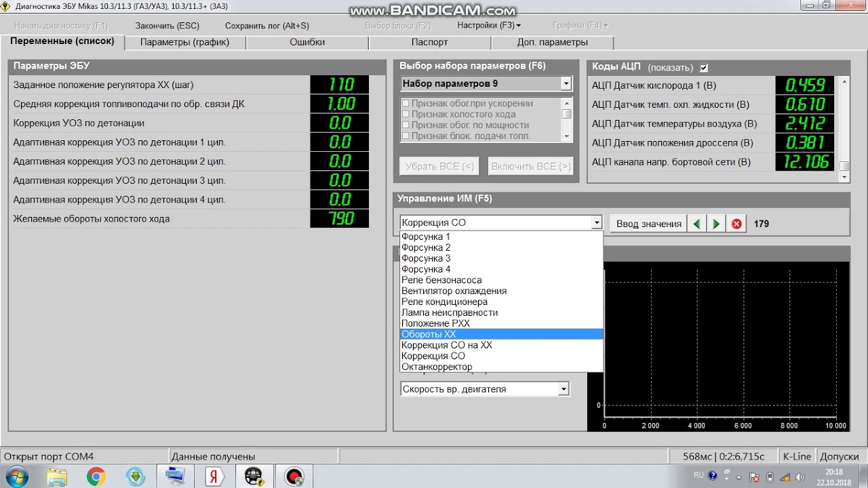Image resolution: width=868 pixels, height=488 pixels.
Task: Click the green left arrow value button
Action: point(696,224)
